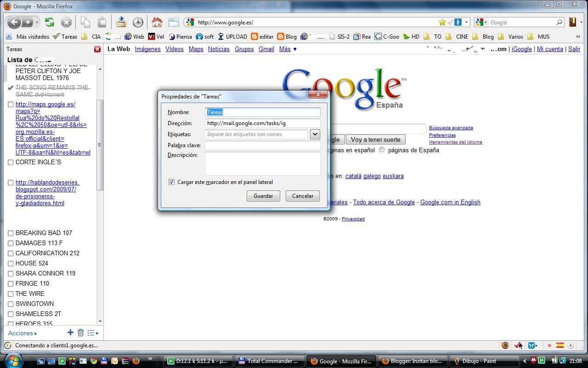Open 'Búsqueda avanzada' link
Screen dimensions: 588x368
(x=451, y=128)
